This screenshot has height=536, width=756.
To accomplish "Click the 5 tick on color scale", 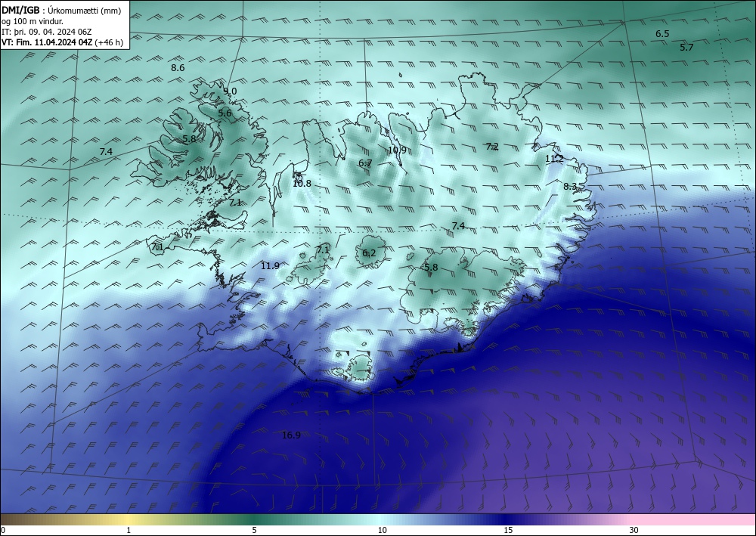I will click(254, 531).
